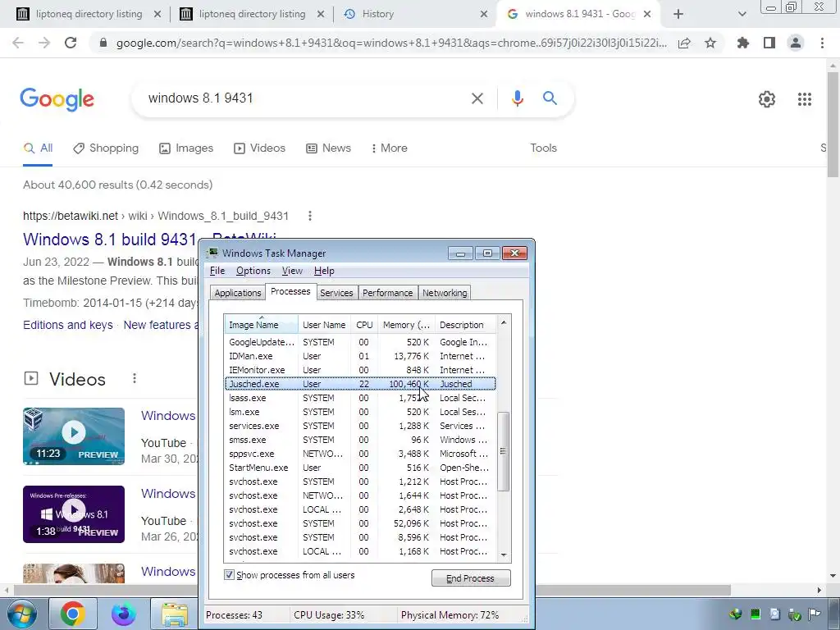840x630 pixels.
Task: Click process list scroll down arrow
Action: tap(503, 555)
